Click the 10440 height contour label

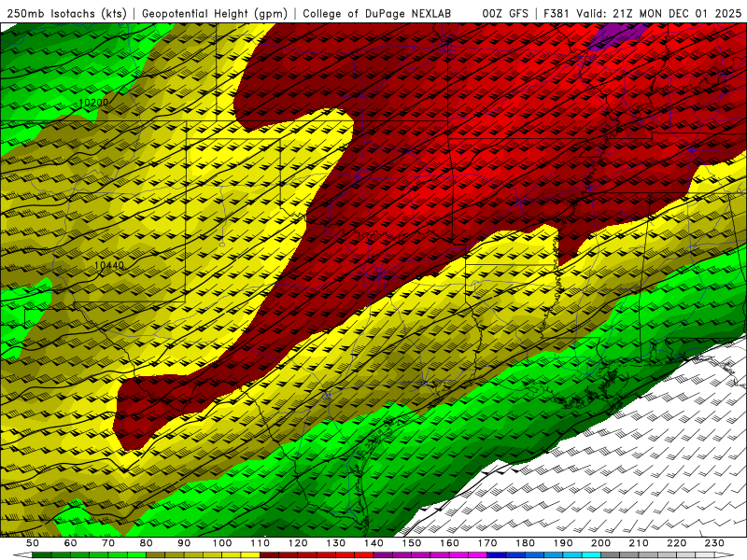pos(109,266)
